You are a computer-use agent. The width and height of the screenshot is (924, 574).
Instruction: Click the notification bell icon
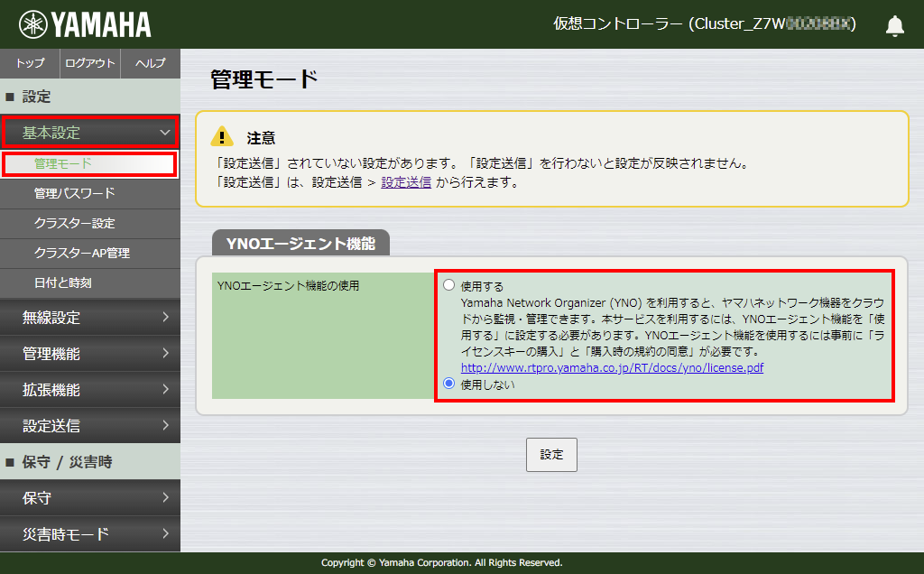pos(894,25)
